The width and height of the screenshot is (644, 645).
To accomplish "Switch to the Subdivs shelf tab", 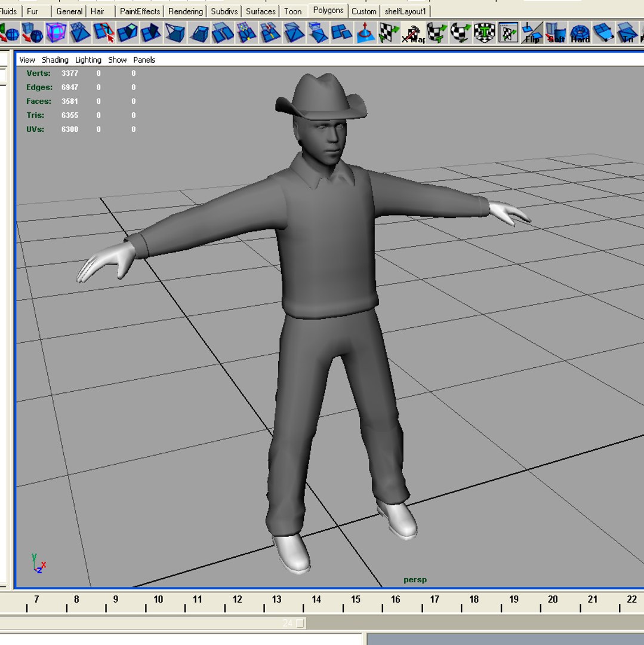I will (224, 11).
